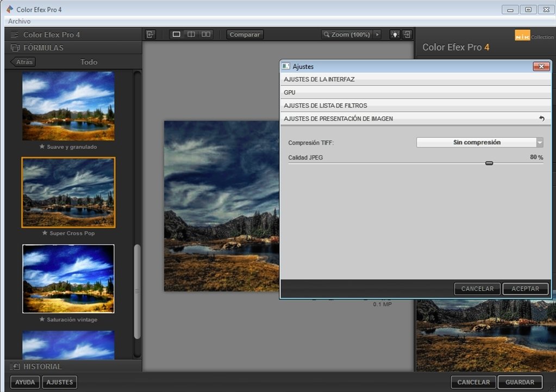Open the FÓRMULAS panel header

[x=73, y=47]
